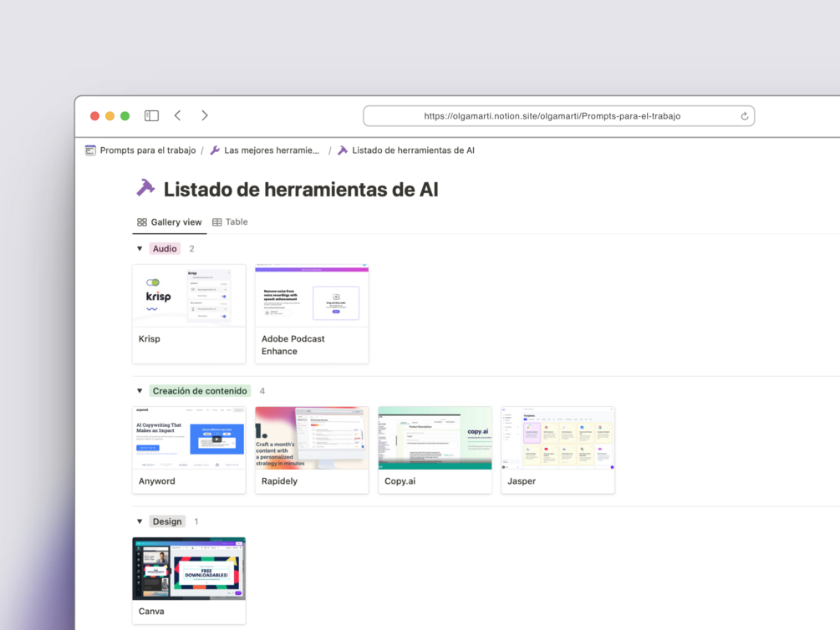The height and width of the screenshot is (630, 840).
Task: Open the Rapidely card thumbnail
Action: [312, 438]
